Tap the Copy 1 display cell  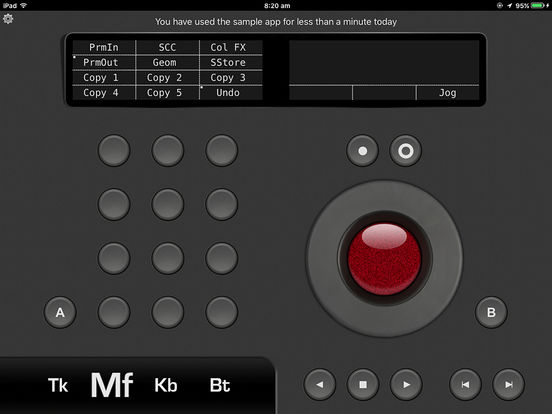[x=104, y=78]
